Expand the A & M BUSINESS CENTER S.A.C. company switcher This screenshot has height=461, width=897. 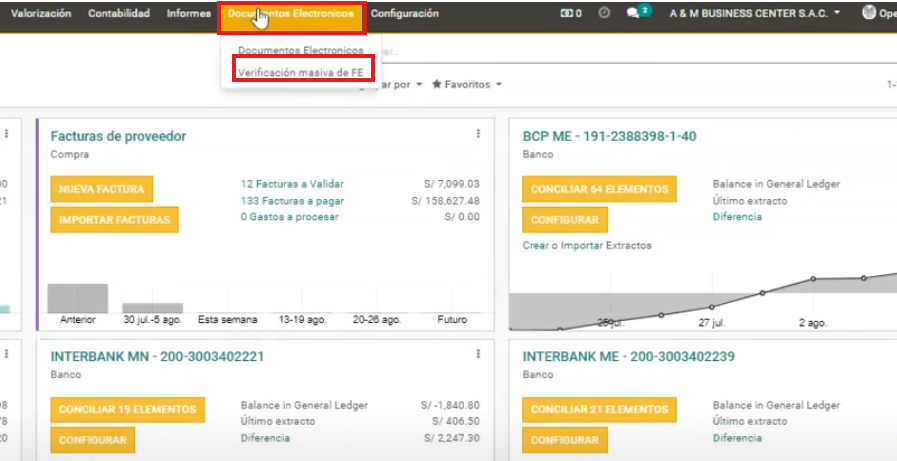[755, 14]
